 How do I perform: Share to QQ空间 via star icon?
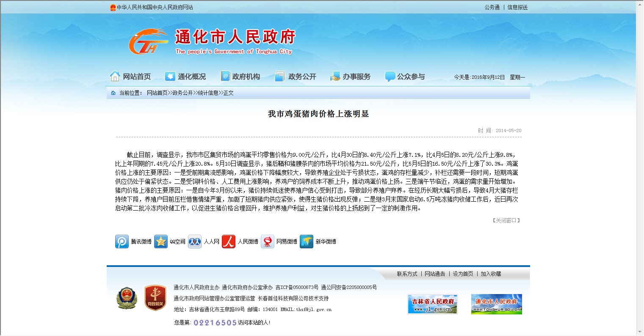[161, 242]
